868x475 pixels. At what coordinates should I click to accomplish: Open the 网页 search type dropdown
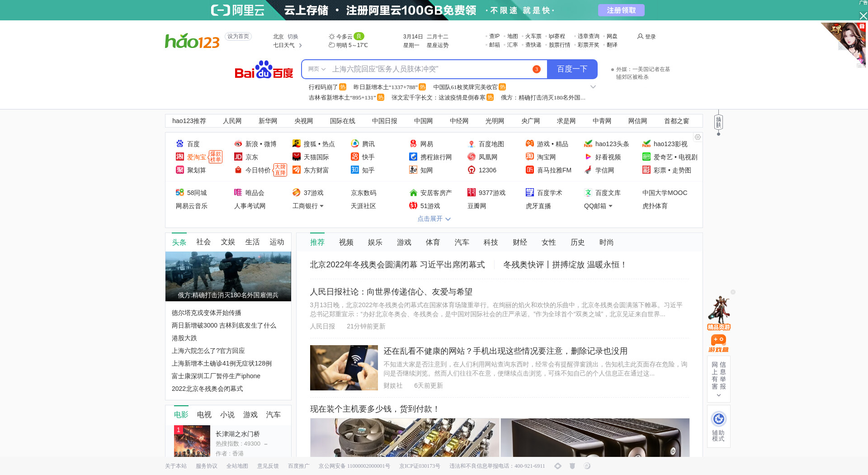pyautogui.click(x=317, y=69)
